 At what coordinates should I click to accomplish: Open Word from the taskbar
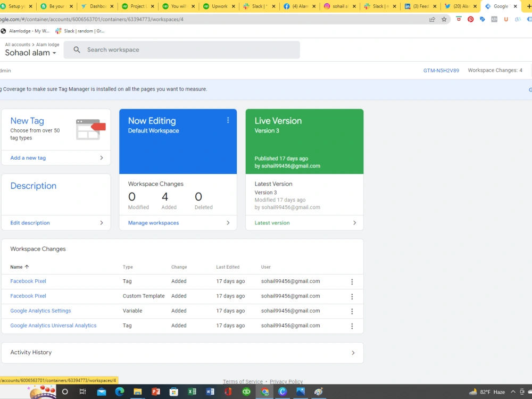210,392
